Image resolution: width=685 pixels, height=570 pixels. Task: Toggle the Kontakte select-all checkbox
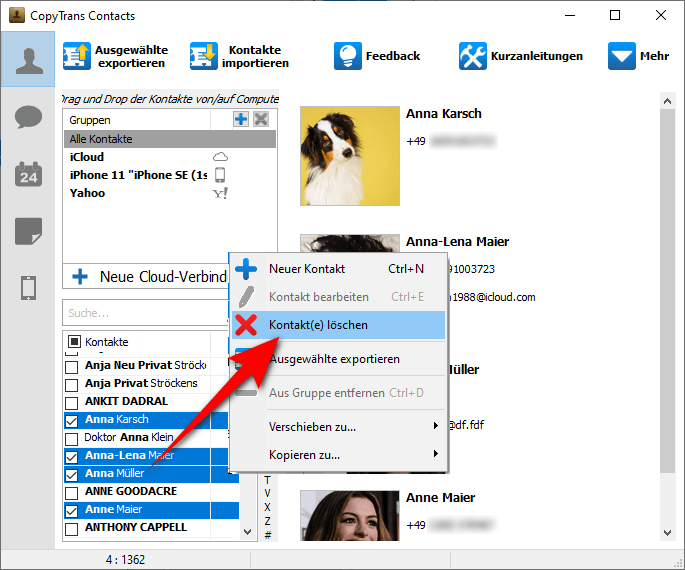coord(75,342)
